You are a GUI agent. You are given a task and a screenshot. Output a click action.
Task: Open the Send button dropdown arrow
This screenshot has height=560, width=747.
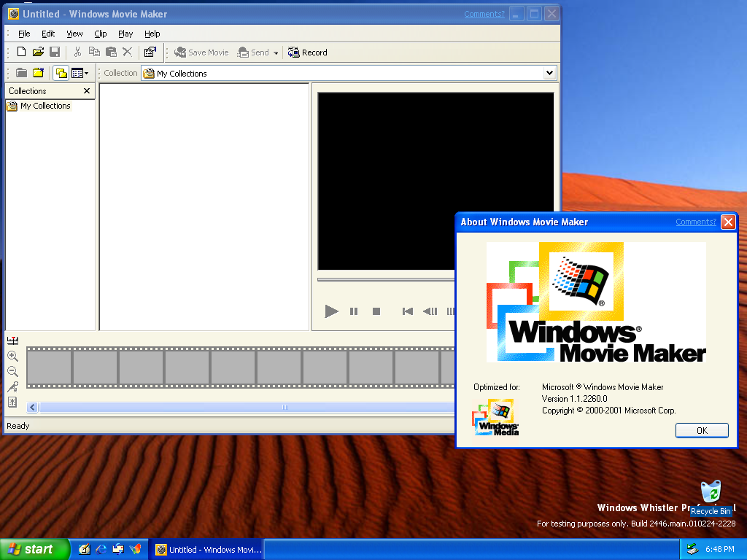[276, 53]
